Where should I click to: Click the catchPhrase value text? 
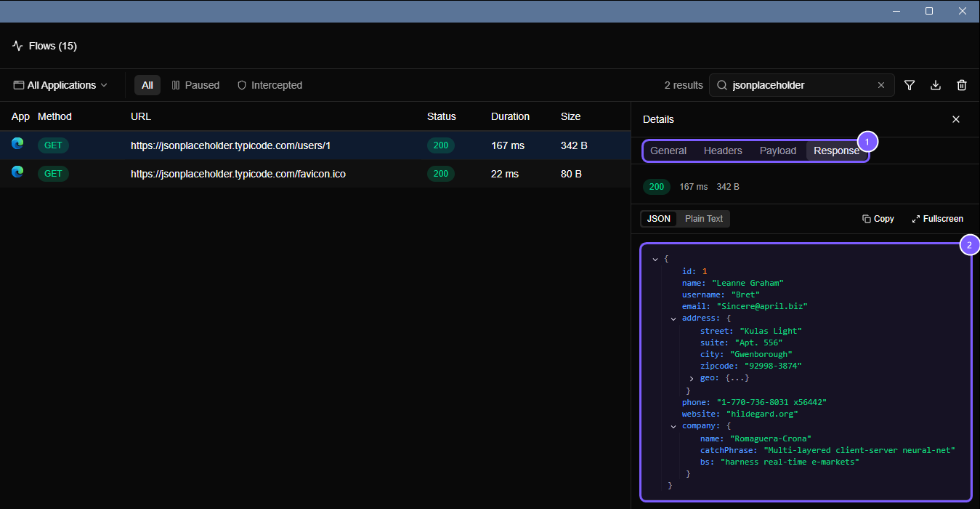(859, 450)
